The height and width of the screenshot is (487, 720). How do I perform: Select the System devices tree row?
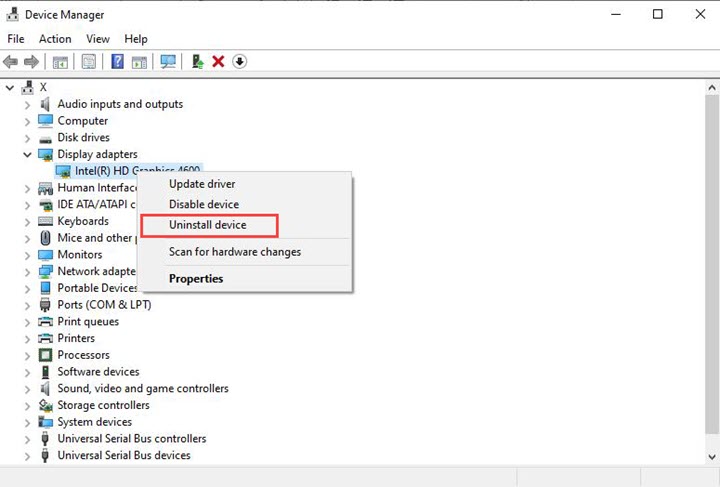[x=94, y=422]
